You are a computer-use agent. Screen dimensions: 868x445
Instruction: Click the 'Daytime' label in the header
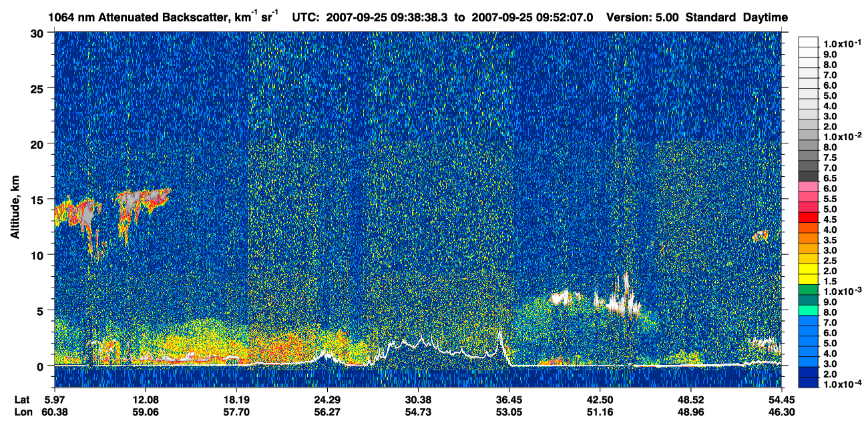click(765, 18)
